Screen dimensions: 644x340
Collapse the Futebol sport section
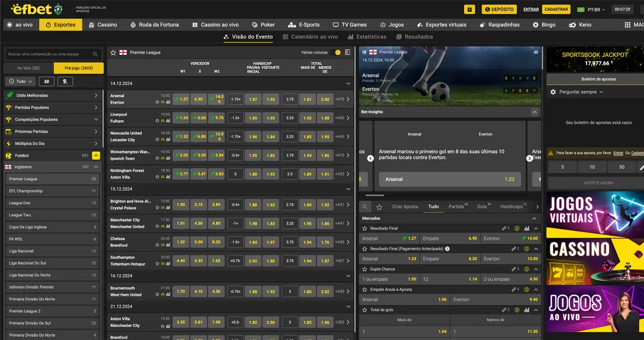96,156
